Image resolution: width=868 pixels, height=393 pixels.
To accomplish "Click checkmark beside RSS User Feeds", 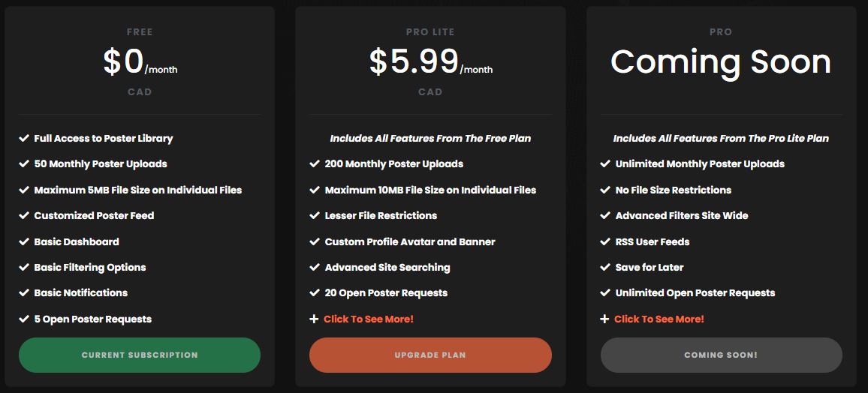I will pyautogui.click(x=605, y=241).
